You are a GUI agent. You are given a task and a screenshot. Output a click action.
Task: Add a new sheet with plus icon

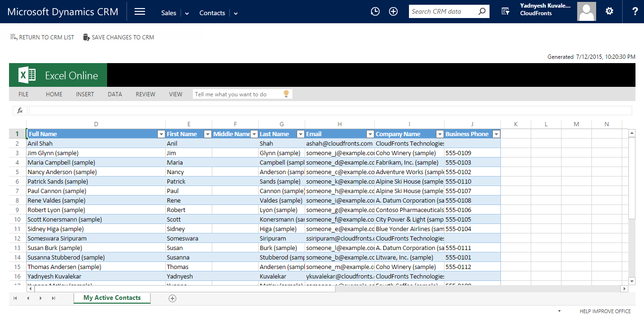click(x=172, y=298)
